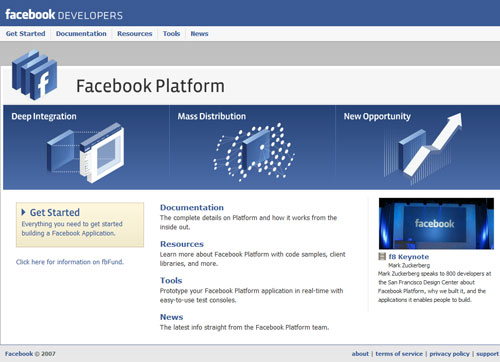Click the Mass Distribution dots graphic

(254, 152)
